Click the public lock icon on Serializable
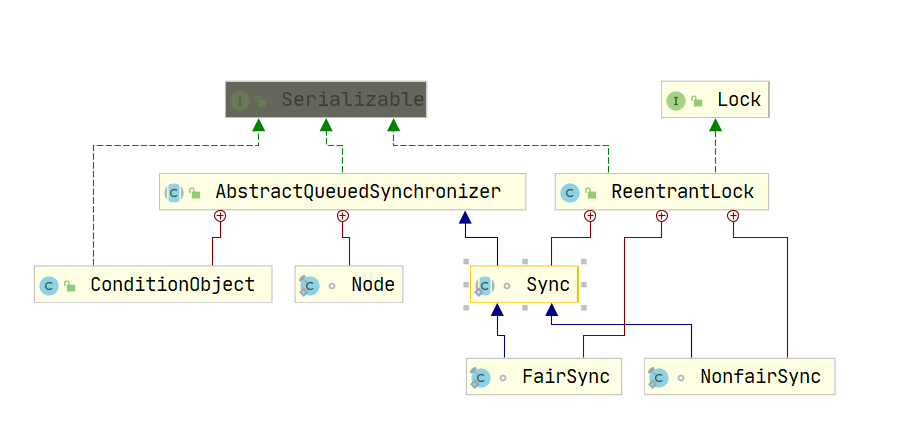899x439 pixels. pyautogui.click(x=261, y=101)
